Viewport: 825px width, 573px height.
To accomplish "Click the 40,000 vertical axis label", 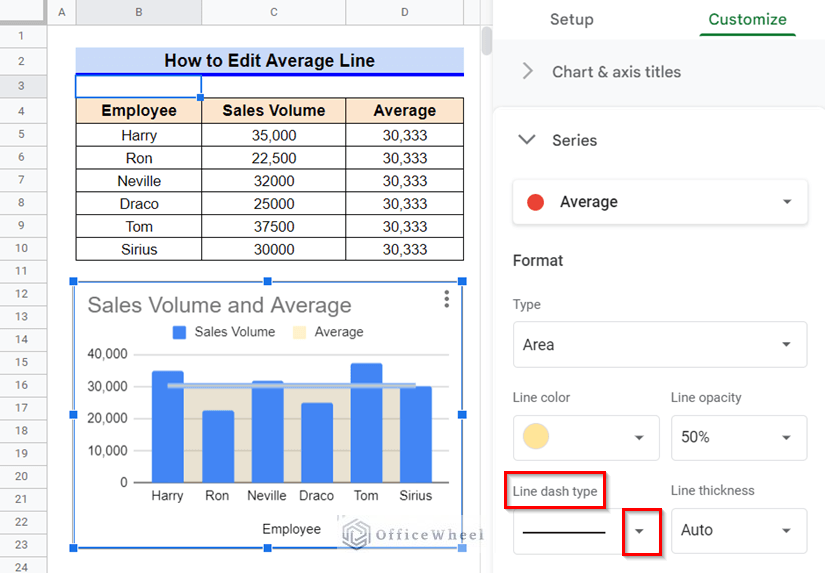I will (x=107, y=354).
